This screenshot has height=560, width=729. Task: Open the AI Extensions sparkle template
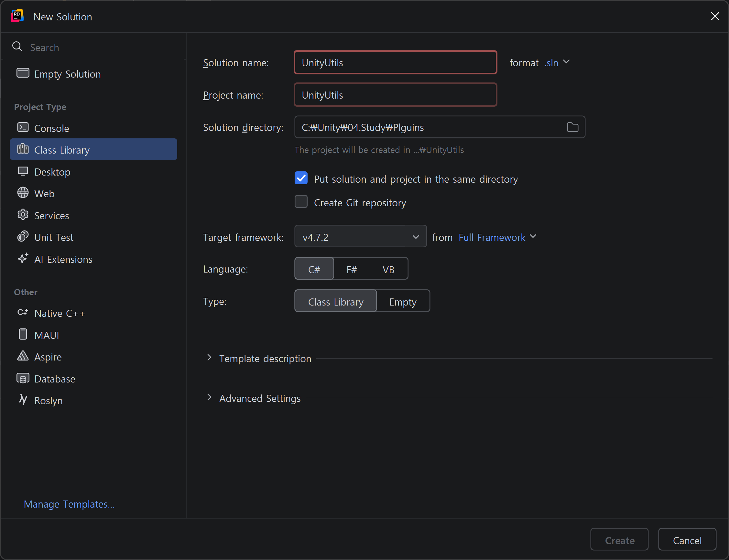point(23,259)
